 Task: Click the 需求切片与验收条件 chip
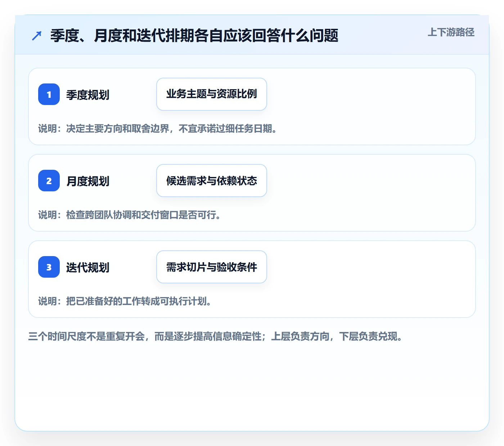point(212,267)
